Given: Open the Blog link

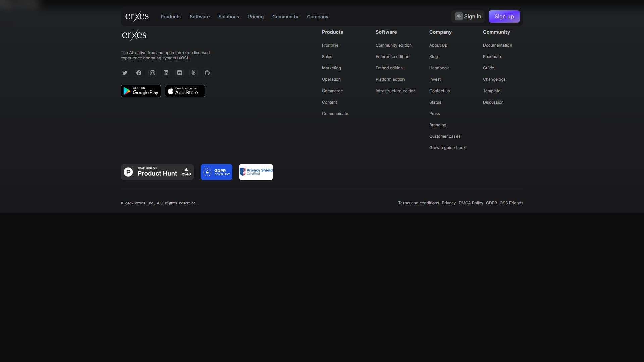Looking at the screenshot, I should [x=433, y=57].
